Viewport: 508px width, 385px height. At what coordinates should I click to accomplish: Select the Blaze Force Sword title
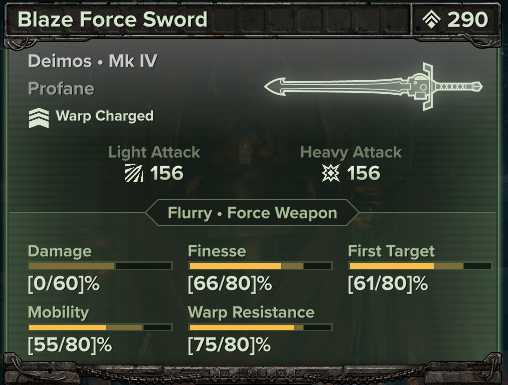(x=112, y=19)
